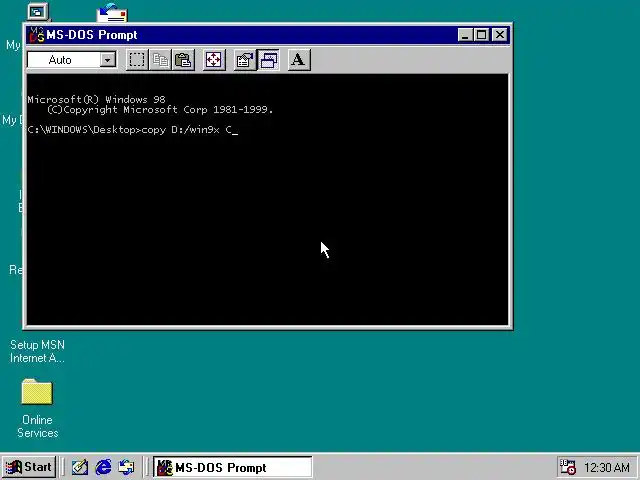
Task: Select the Outlook Express desktop icon
Action: coord(112,13)
